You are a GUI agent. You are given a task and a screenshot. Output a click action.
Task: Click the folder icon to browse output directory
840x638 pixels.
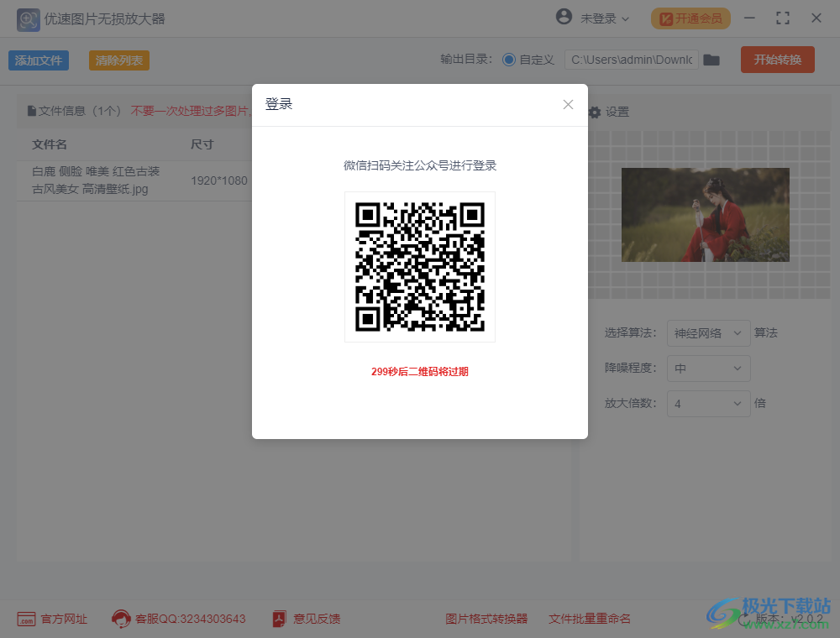tap(711, 60)
